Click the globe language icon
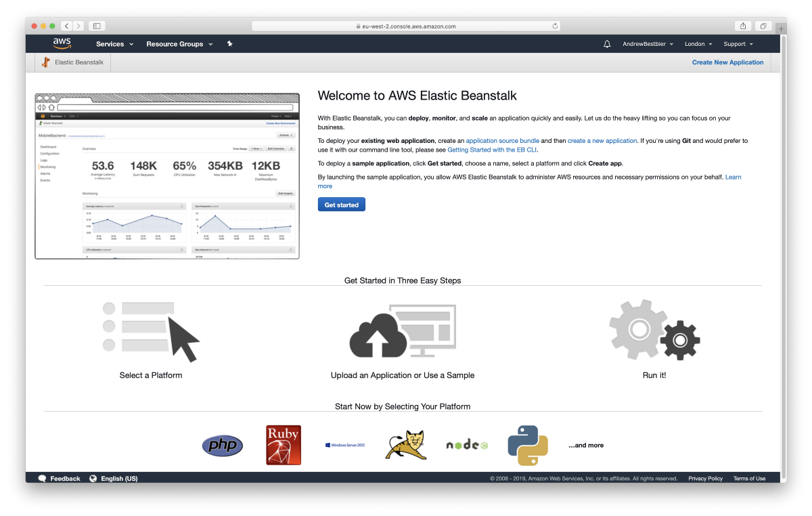 pyautogui.click(x=93, y=479)
